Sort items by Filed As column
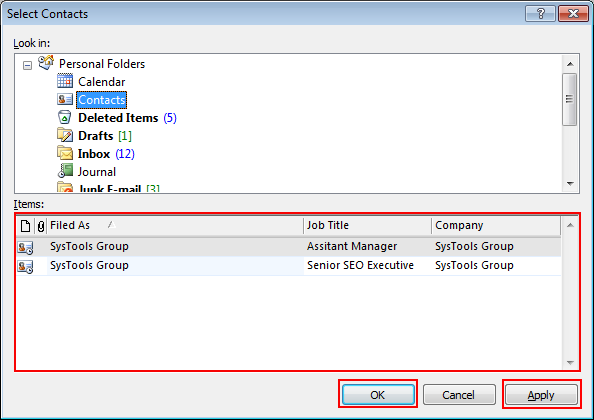The image size is (594, 420). [x=175, y=226]
